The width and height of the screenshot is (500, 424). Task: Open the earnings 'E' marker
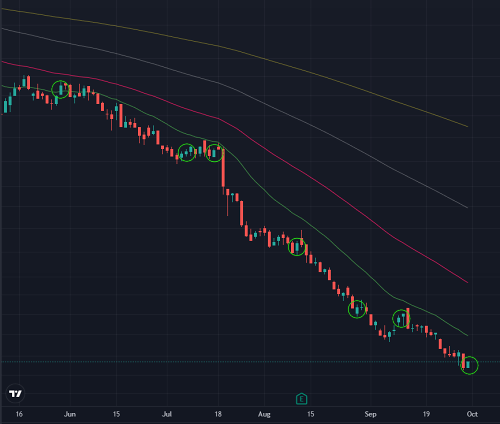[x=301, y=398]
